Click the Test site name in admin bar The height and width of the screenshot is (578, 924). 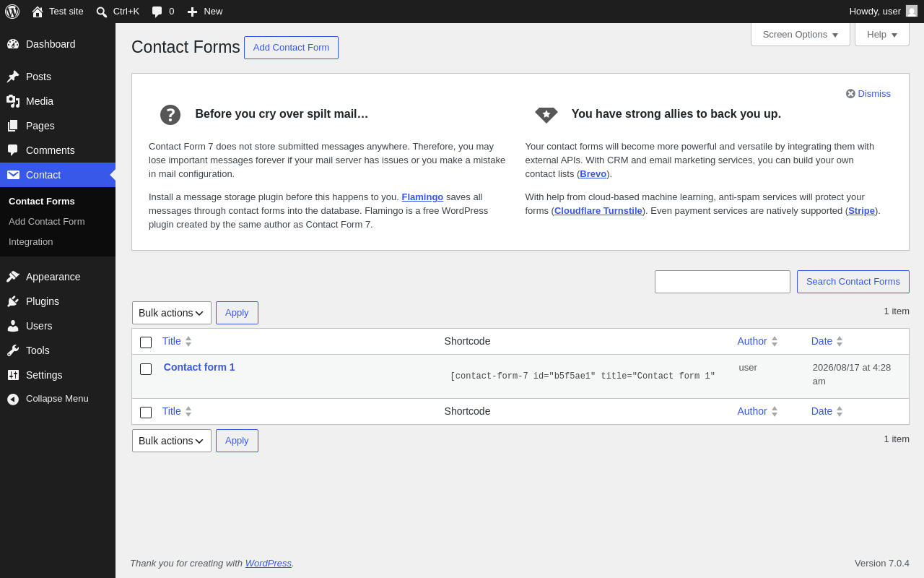(x=66, y=12)
